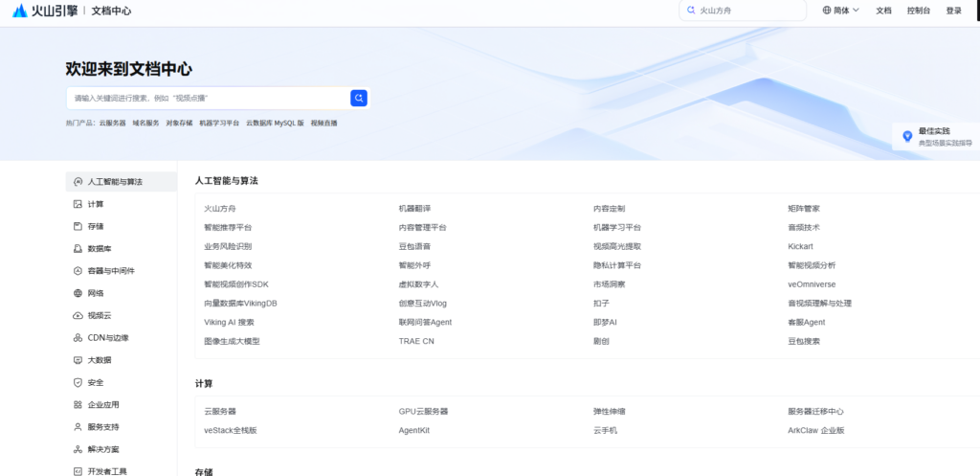Viewport: 980px width, 476px height.
Task: Open Kickart documentation link
Action: pos(801,246)
